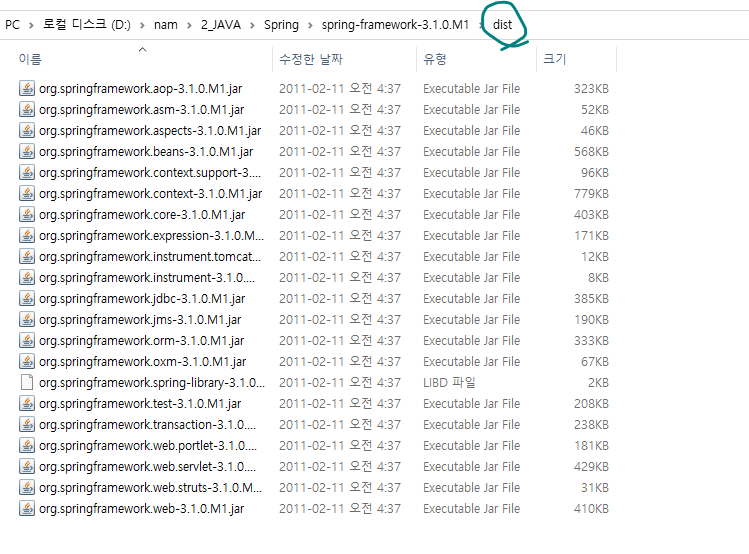Click the jar icon of org.springframework.test-3.1.0.M1.jar
This screenshot has width=749, height=554.
[x=27, y=404]
